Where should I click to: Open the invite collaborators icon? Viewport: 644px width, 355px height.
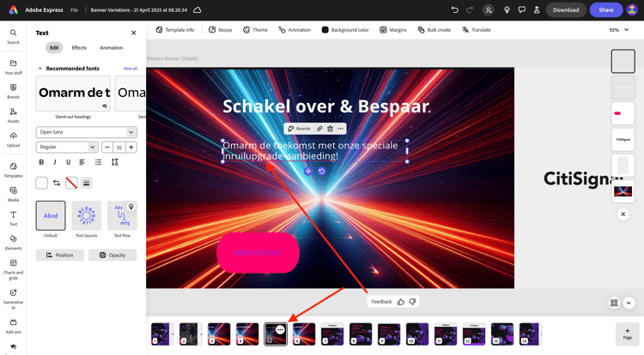pos(489,9)
